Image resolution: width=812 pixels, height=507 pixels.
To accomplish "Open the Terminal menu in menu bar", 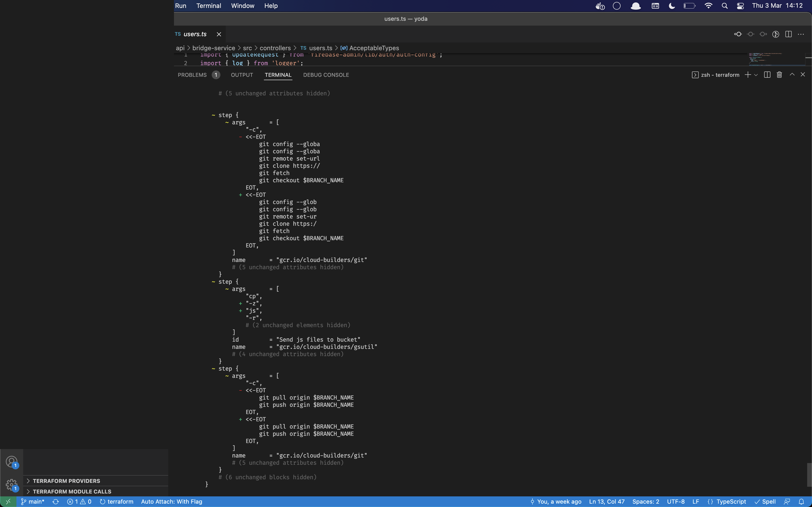I will pyautogui.click(x=208, y=6).
